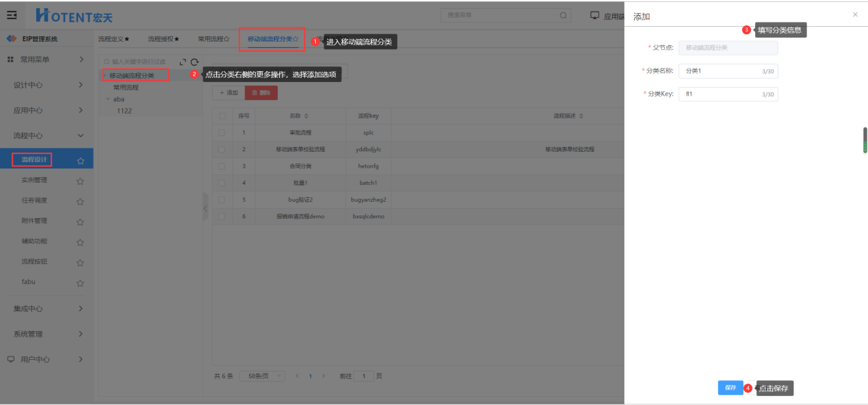The image size is (868, 405).
Task: Star the 辅助功能 menu item
Action: tap(80, 242)
